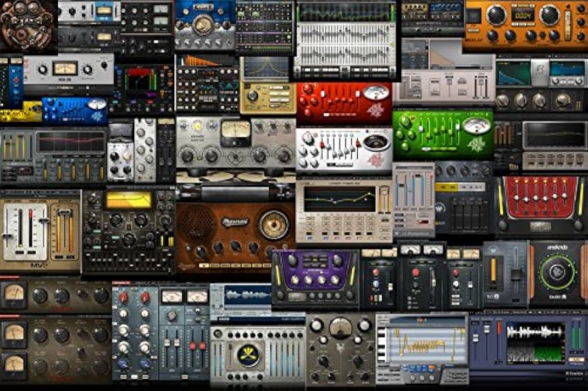Turn the orange delay plugin's left large knob
Image resolution: width=588 pixels, height=391 pixels.
pos(496,15)
